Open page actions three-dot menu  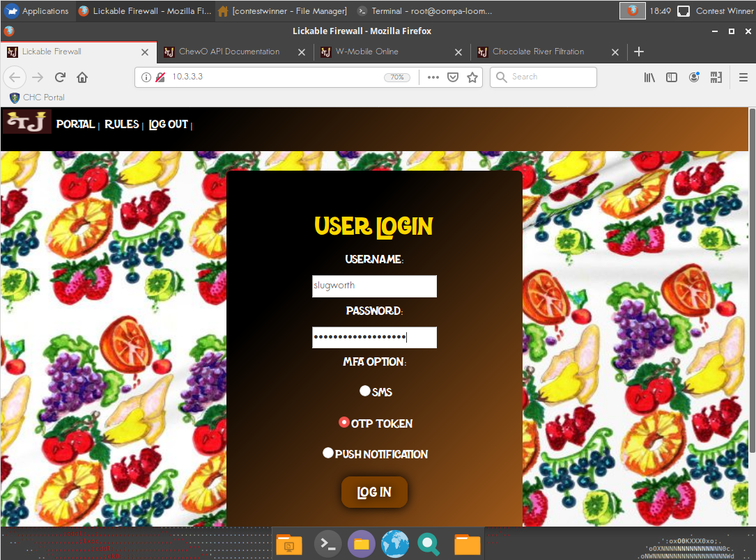click(433, 77)
